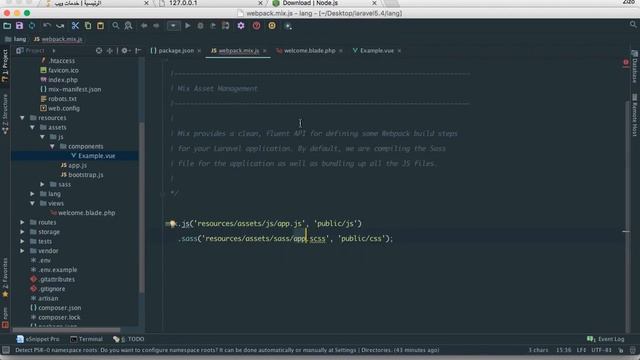
Task: Show tool window quick-access icon in status bar
Action: coord(6,350)
